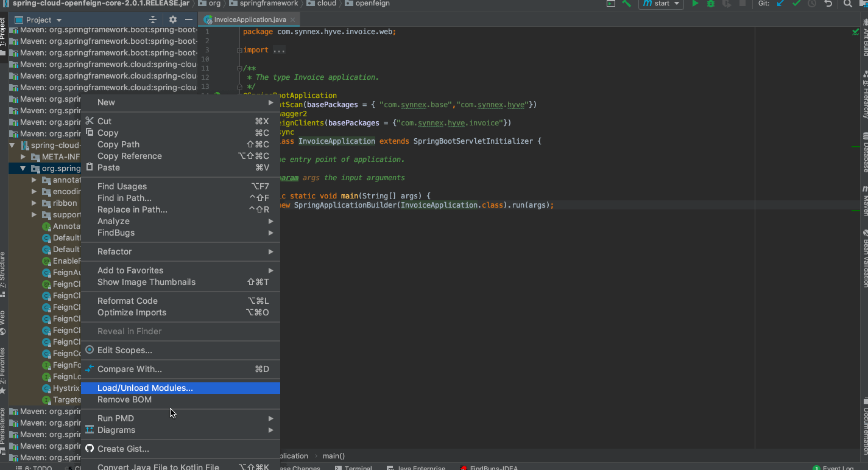Click the Diagrams icon in the context menu
This screenshot has height=470, width=868.
point(90,430)
